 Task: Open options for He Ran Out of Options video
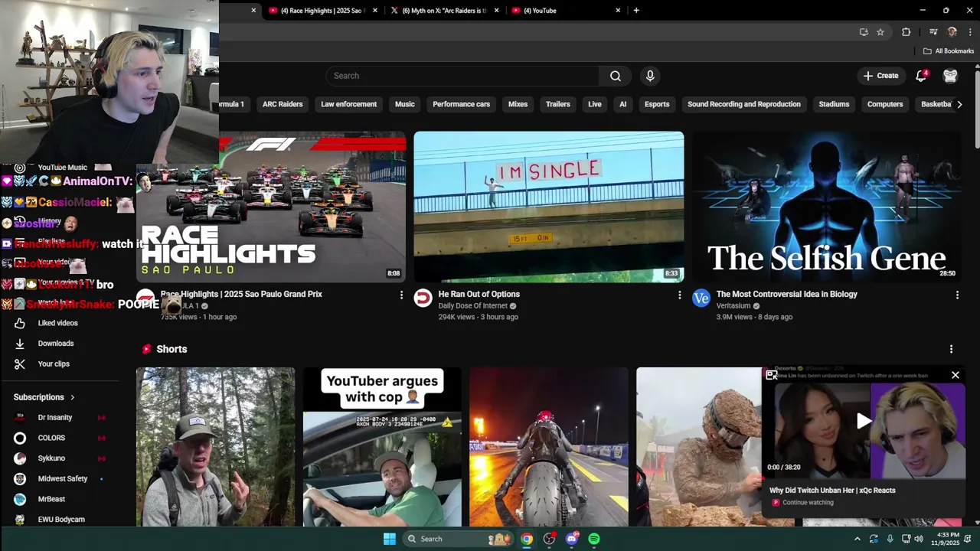679,295
